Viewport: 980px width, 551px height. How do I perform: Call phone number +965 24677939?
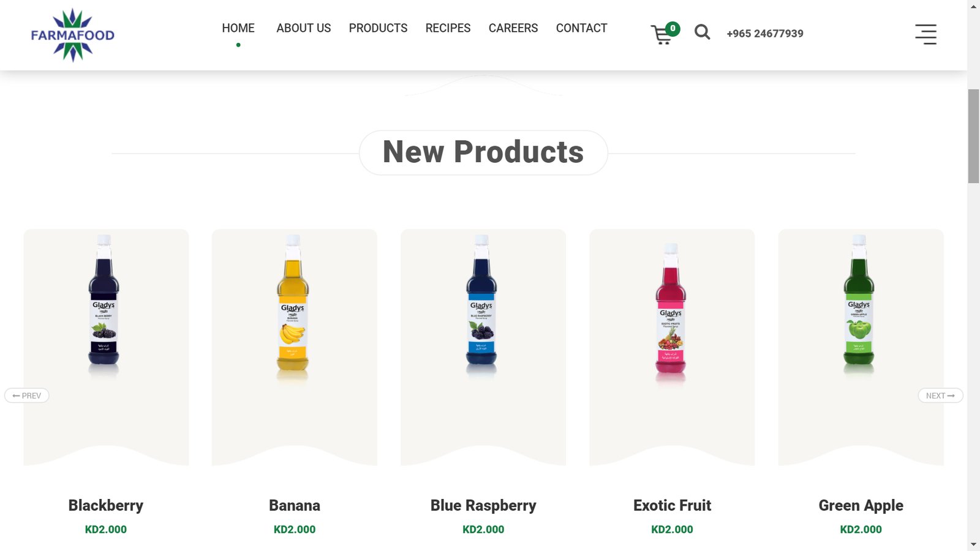pyautogui.click(x=765, y=34)
